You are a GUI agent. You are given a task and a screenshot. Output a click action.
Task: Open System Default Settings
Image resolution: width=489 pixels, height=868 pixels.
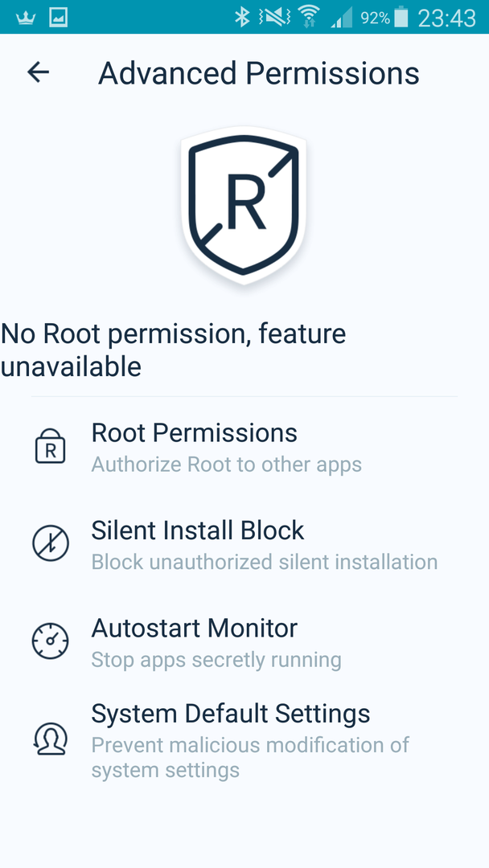point(244,739)
